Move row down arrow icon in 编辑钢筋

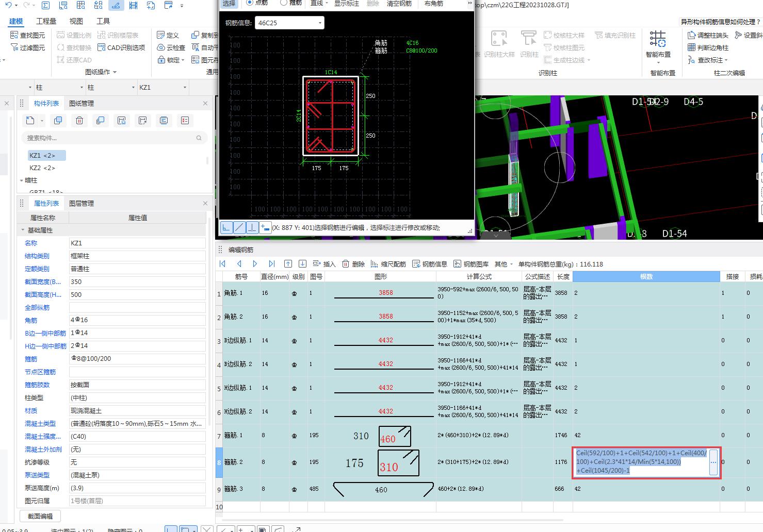(303, 264)
